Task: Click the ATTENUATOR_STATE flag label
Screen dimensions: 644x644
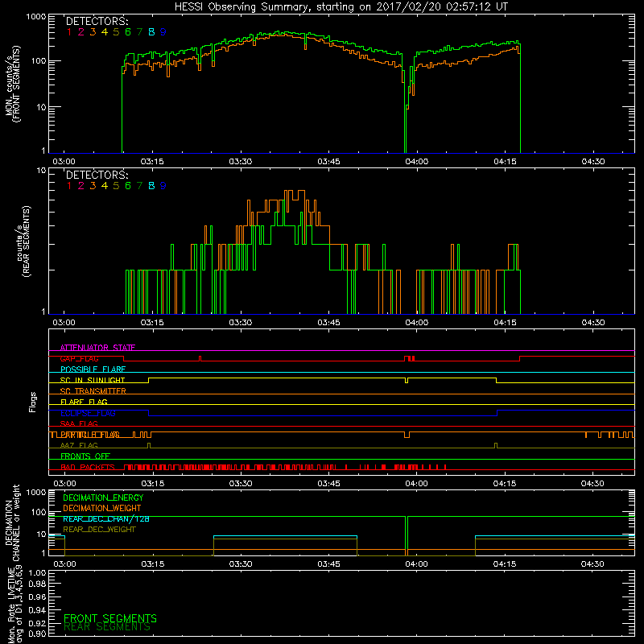Action: point(97,348)
